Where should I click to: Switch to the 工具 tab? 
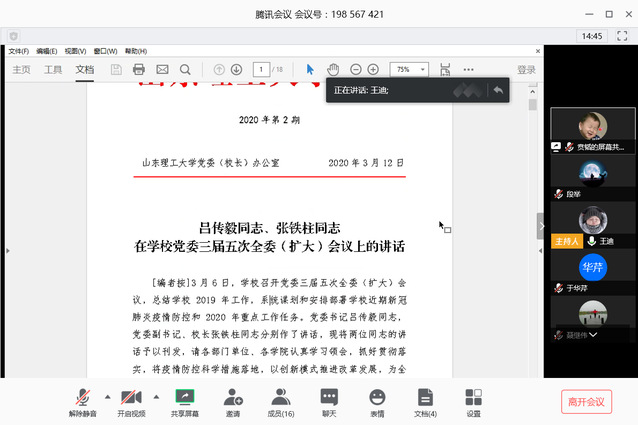click(x=53, y=69)
